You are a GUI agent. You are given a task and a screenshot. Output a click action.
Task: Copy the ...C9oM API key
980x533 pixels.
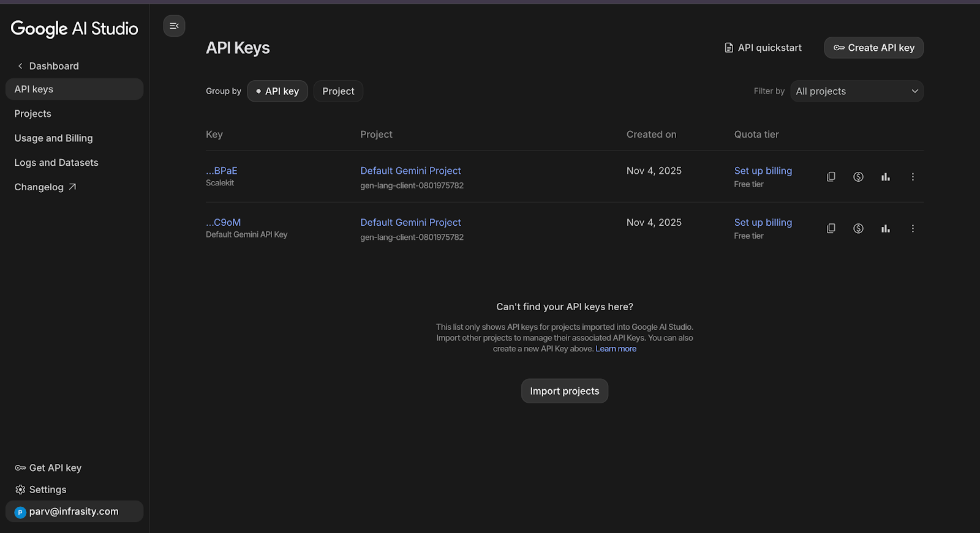click(x=831, y=228)
